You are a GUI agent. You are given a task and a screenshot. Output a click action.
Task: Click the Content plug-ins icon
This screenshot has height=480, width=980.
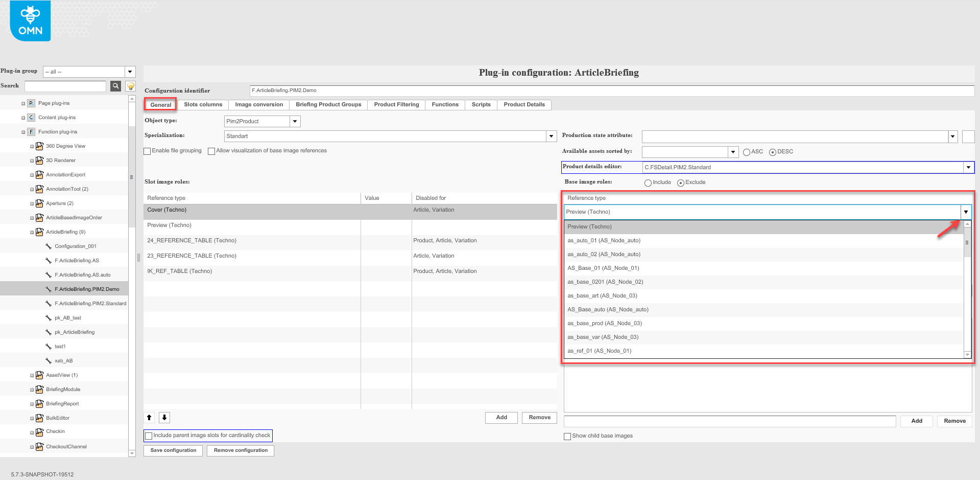click(x=31, y=117)
